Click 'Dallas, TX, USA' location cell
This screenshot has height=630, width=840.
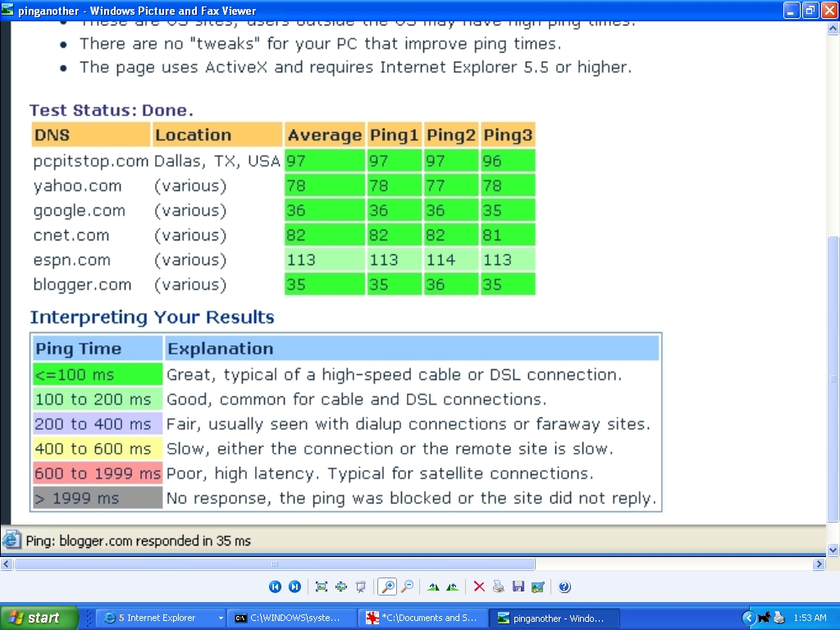click(x=217, y=161)
